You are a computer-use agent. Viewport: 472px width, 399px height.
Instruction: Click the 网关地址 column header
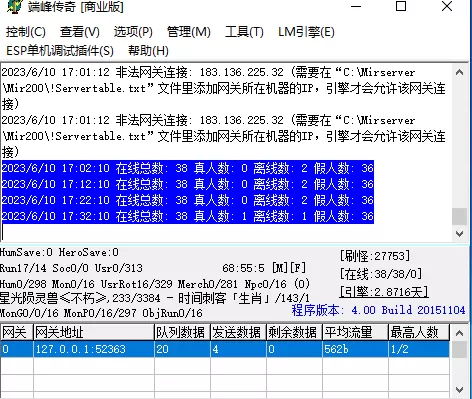(x=94, y=332)
